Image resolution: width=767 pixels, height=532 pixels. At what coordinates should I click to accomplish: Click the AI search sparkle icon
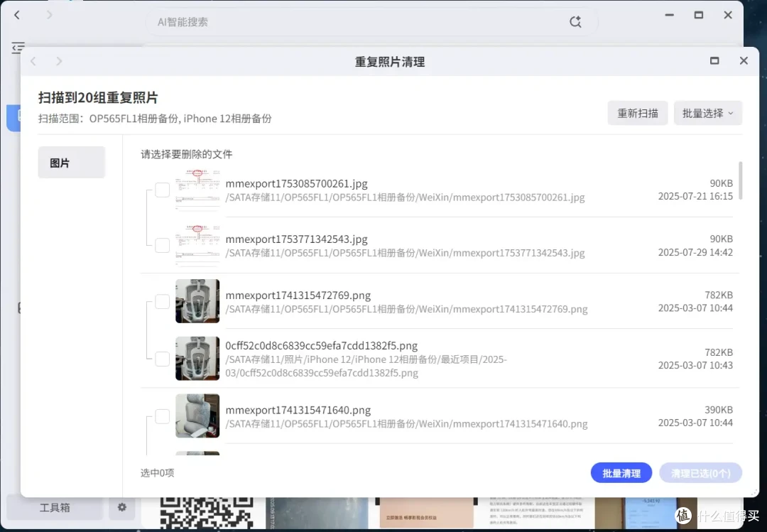click(575, 21)
